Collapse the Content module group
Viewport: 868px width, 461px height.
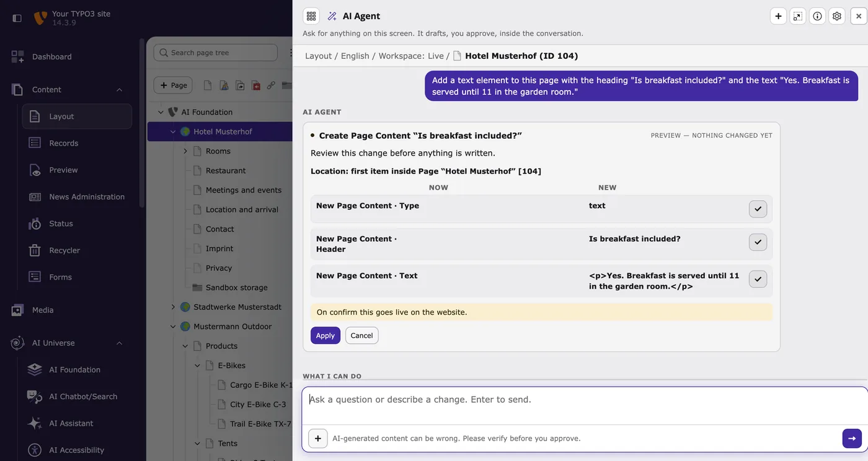click(119, 90)
